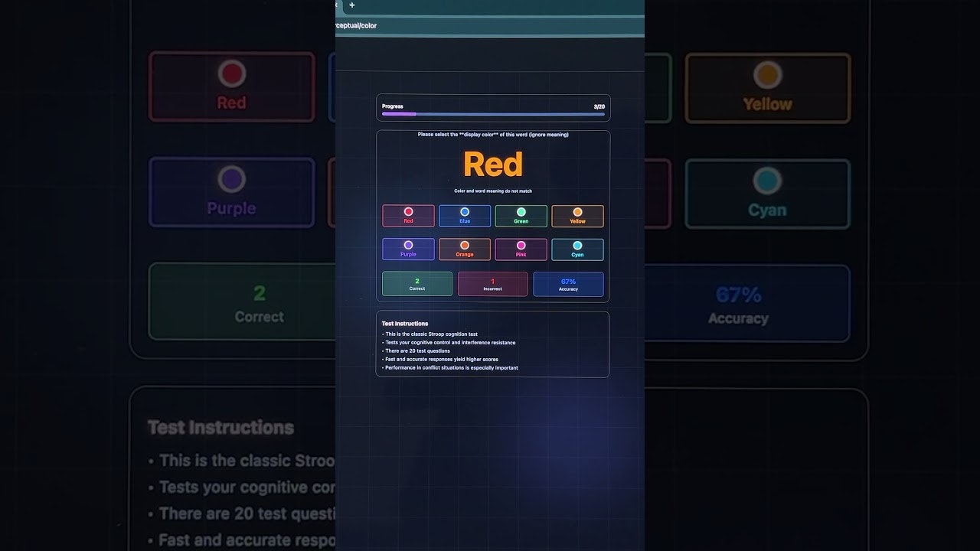This screenshot has width=980, height=551.
Task: Click the 'Progress' label
Action: click(x=393, y=106)
